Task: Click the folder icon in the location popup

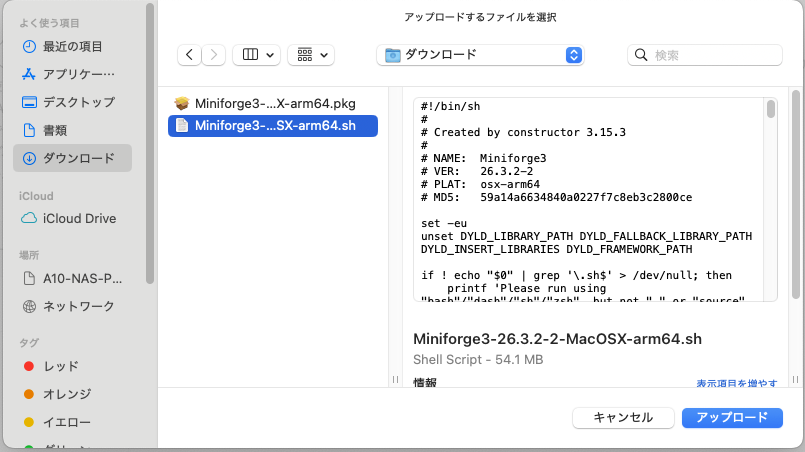Action: coord(393,55)
